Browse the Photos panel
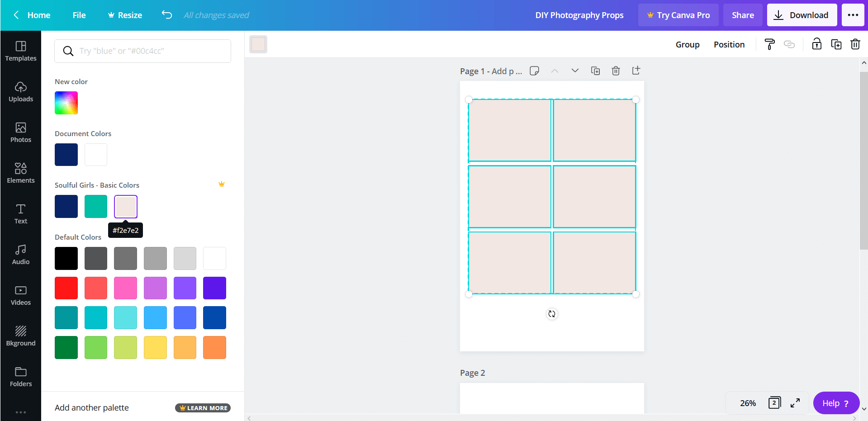The image size is (868, 421). coord(20,132)
